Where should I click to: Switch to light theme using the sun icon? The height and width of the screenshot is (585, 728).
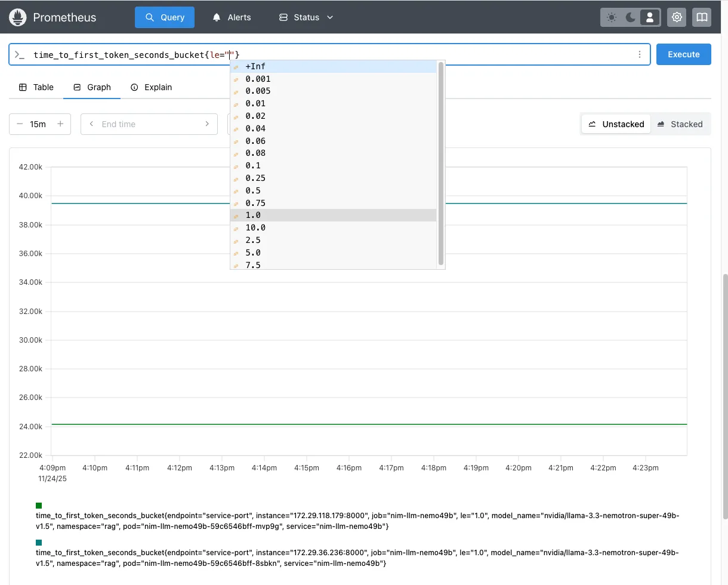pyautogui.click(x=611, y=17)
